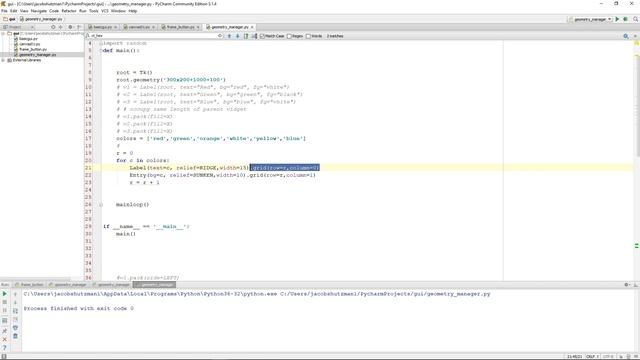Switch to canvas01.py editor tab
This screenshot has width=640, height=360.
139,27
